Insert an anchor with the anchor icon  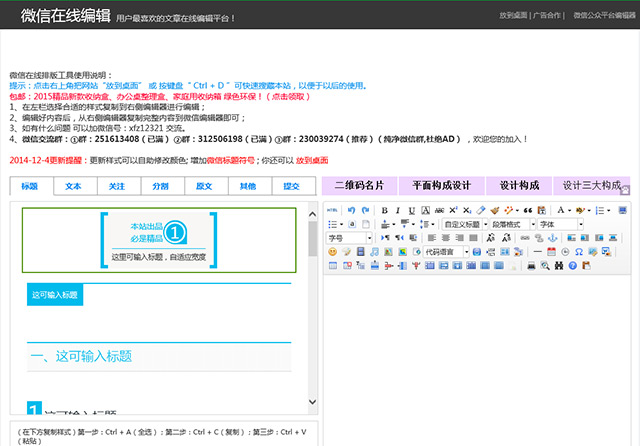click(552, 238)
